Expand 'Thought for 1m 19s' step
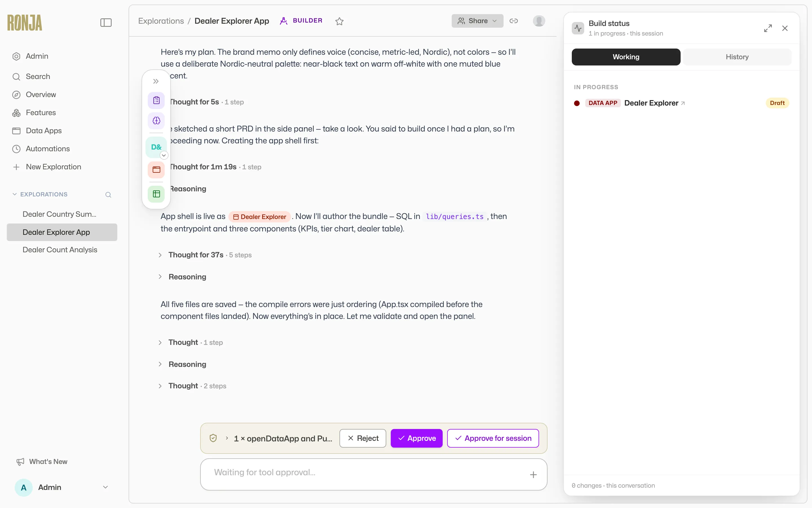Image resolution: width=812 pixels, height=508 pixels. point(215,167)
